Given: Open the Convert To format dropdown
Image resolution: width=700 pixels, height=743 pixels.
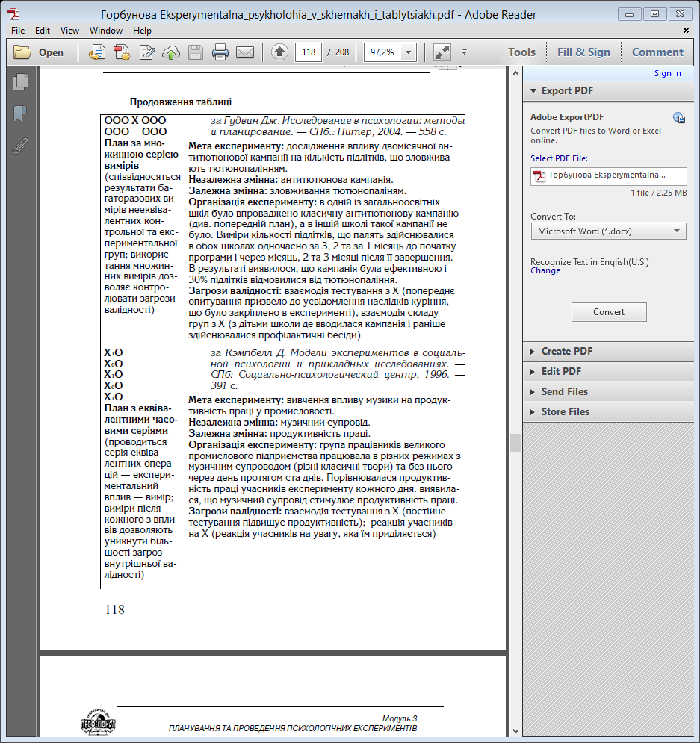Looking at the screenshot, I should coord(608,231).
